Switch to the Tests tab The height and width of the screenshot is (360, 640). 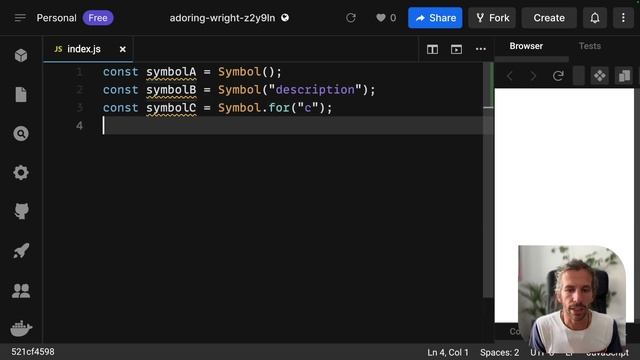point(589,46)
